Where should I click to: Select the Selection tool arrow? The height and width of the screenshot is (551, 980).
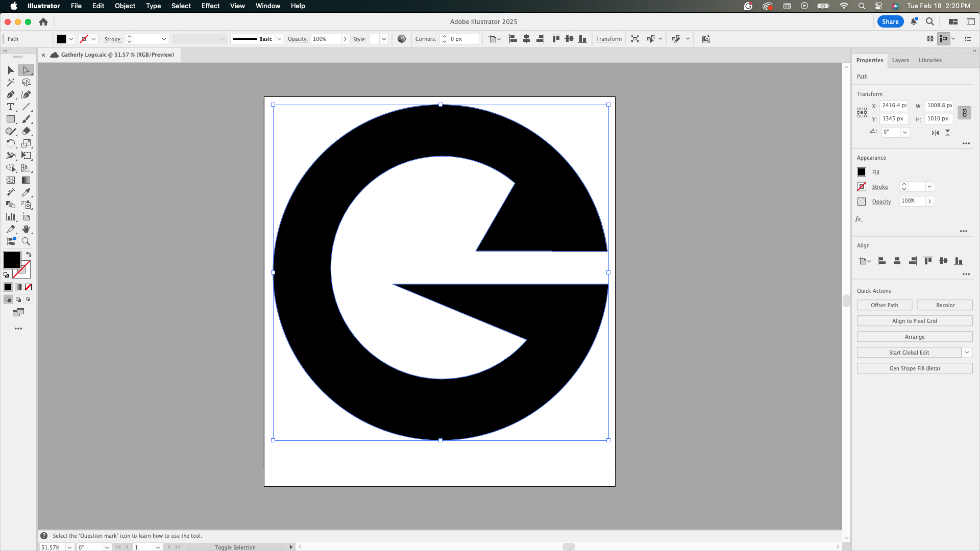coord(11,70)
